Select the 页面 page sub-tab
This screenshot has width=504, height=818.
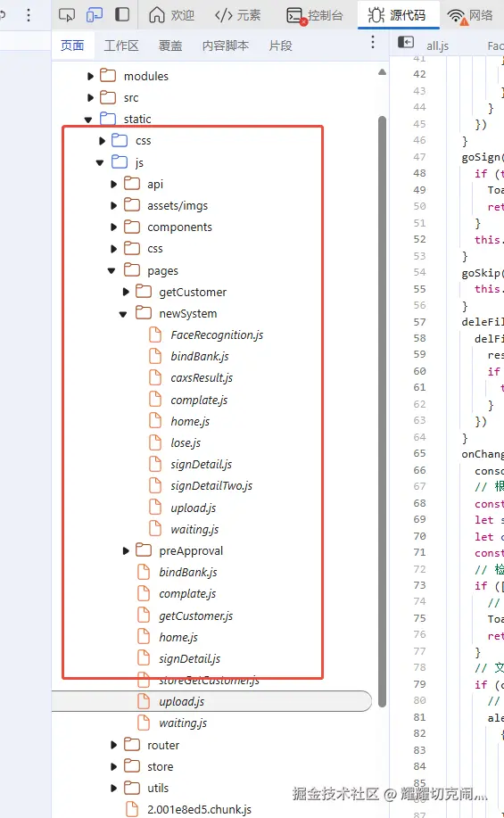pyautogui.click(x=72, y=45)
